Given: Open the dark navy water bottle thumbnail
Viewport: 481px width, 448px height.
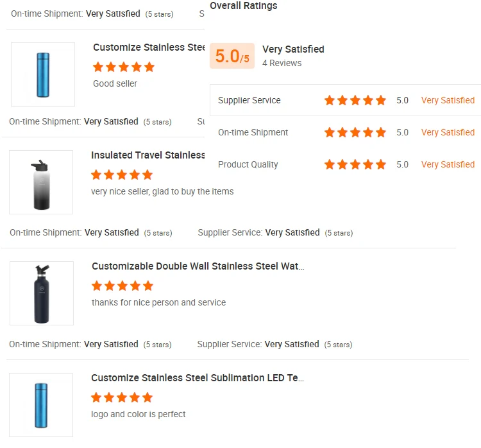Looking at the screenshot, I should [42, 293].
